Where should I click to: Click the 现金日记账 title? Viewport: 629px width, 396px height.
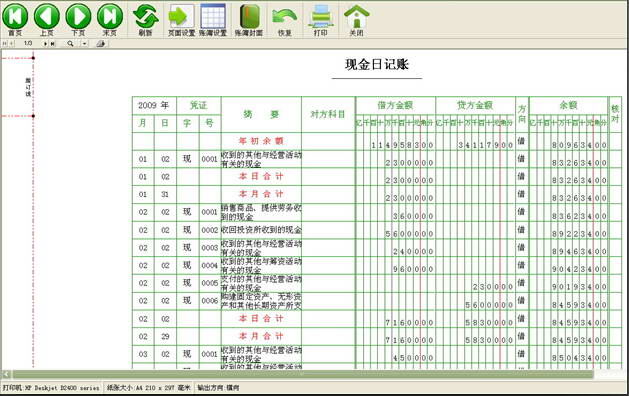coord(377,65)
